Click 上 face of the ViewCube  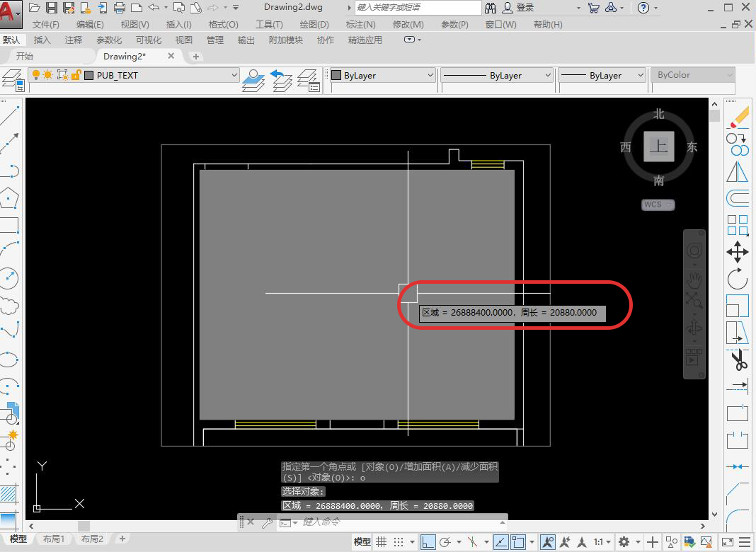[658, 146]
